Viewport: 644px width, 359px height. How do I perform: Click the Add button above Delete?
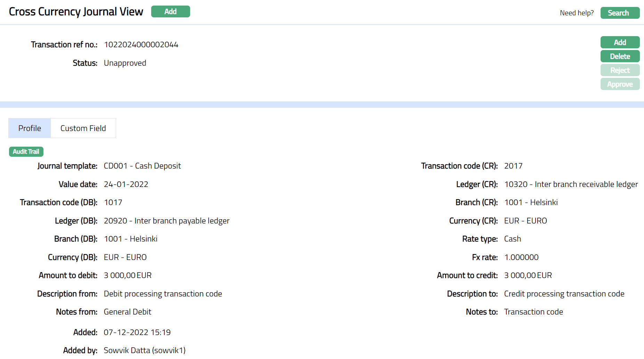click(x=620, y=42)
